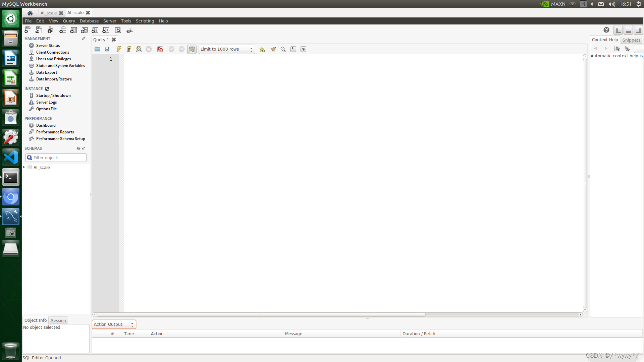Open Data Export from the Management panel

pos(46,72)
